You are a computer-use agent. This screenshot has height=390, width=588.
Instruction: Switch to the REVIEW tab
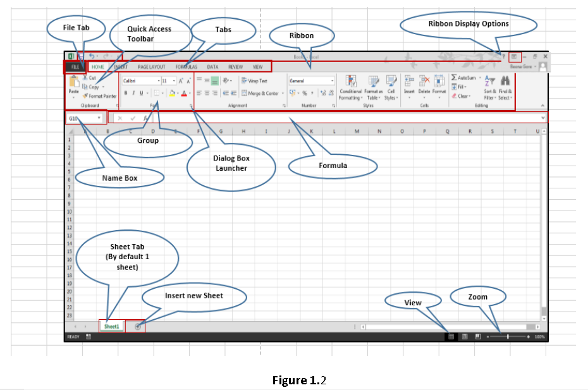(x=235, y=67)
